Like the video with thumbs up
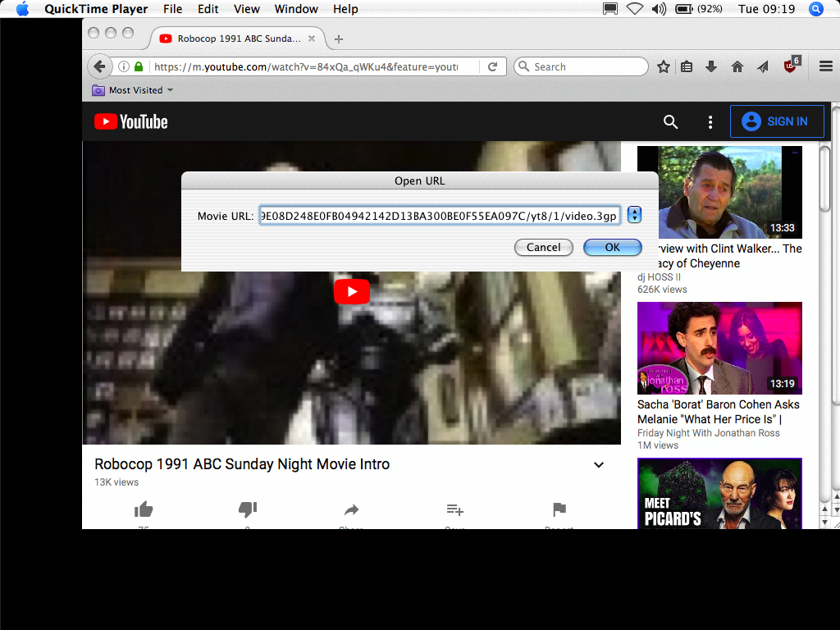The width and height of the screenshot is (840, 630). 144,509
